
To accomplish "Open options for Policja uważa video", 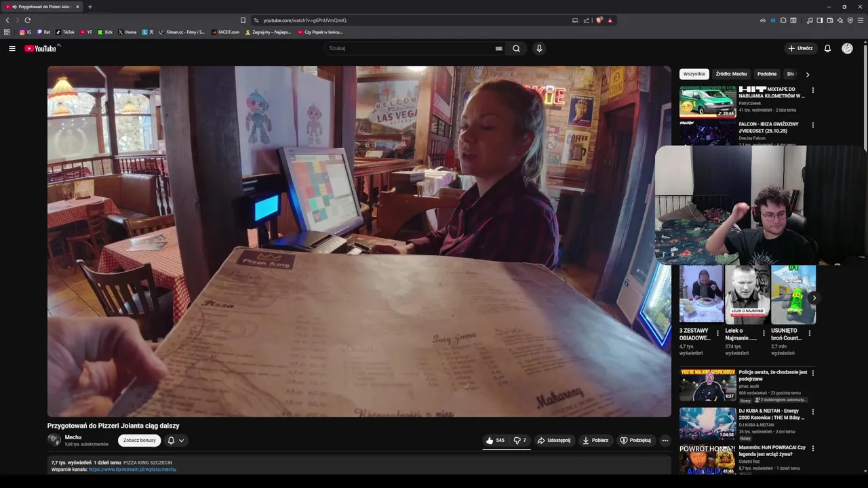I will pos(812,373).
